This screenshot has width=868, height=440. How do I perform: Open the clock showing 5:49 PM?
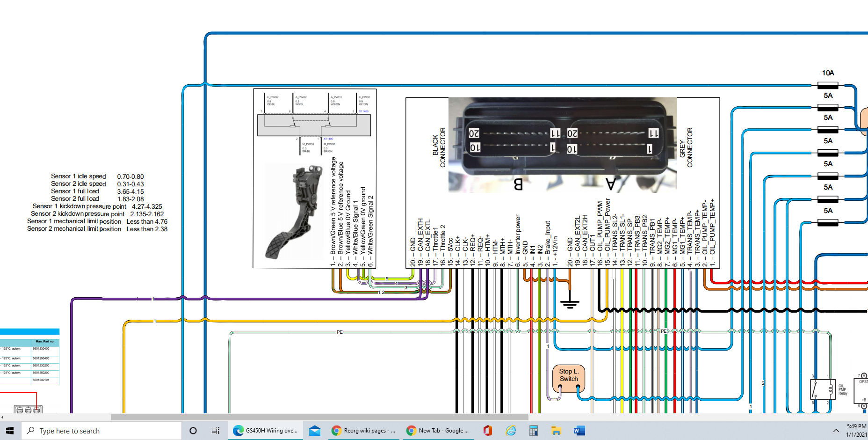[856, 431]
